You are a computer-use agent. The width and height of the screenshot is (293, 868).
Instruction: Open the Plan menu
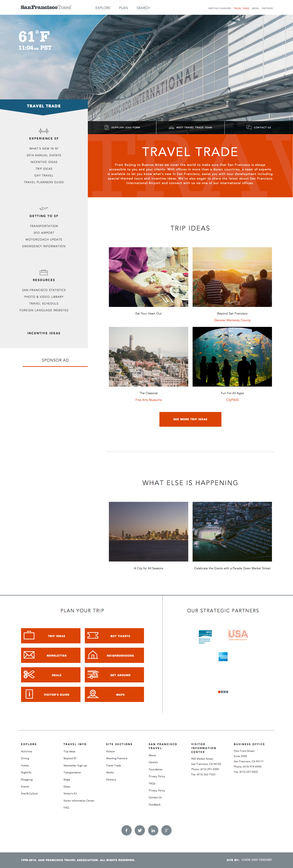tap(123, 8)
